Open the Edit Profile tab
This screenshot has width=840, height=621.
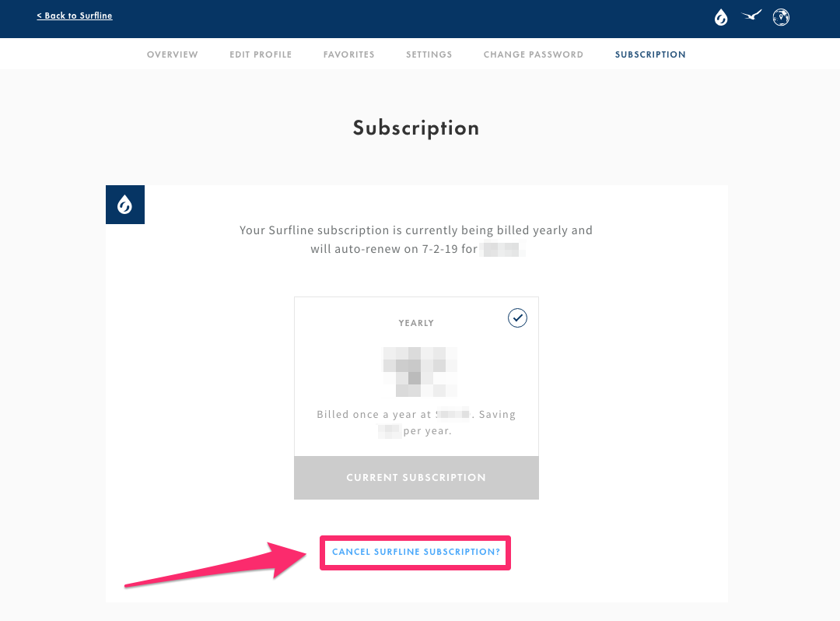[x=261, y=54]
